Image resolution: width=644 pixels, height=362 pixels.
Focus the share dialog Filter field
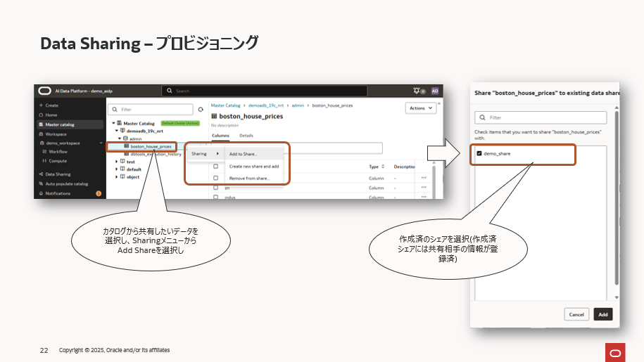[x=541, y=117]
